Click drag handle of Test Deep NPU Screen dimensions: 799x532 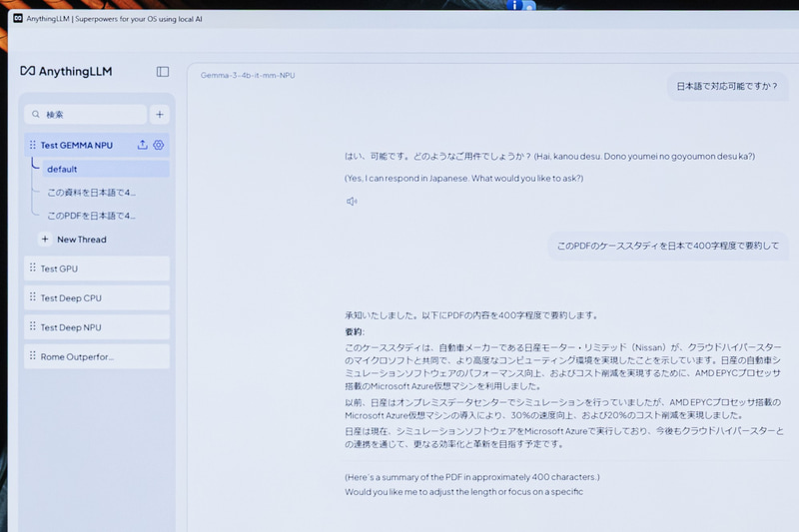coord(33,326)
